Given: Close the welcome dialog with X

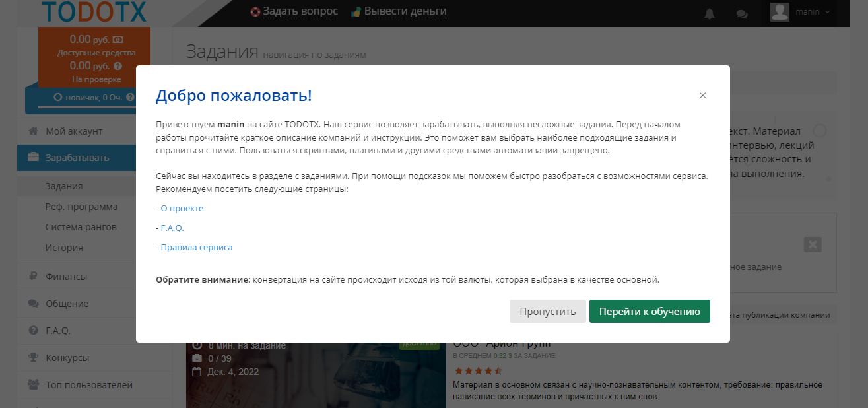Looking at the screenshot, I should click(x=703, y=96).
